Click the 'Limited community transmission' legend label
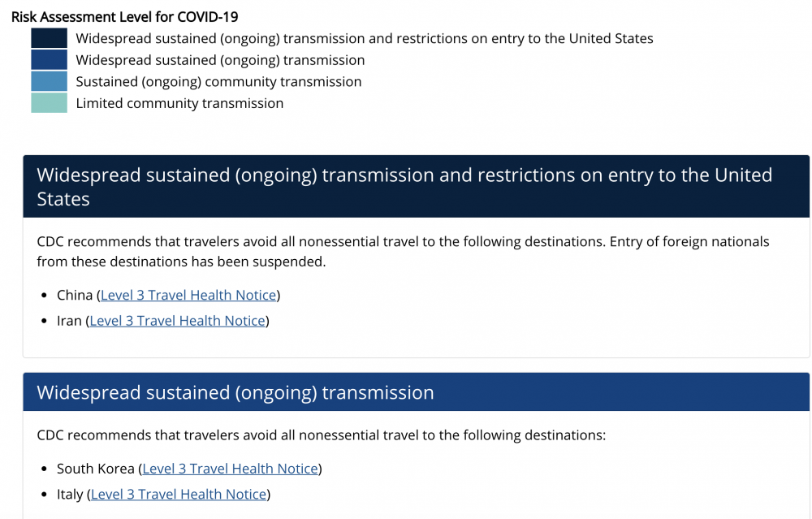The height and width of the screenshot is (519, 812). click(179, 103)
